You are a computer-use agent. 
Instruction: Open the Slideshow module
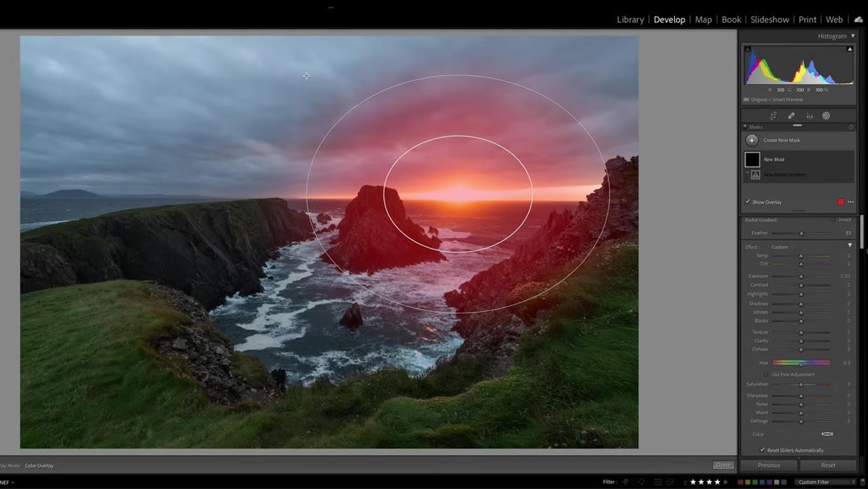coord(770,20)
